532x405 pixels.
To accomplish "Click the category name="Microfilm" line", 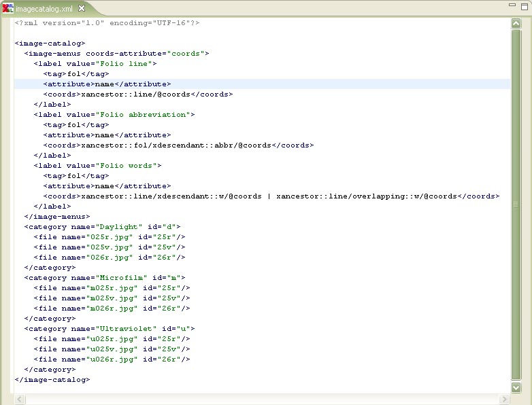I will (x=105, y=277).
